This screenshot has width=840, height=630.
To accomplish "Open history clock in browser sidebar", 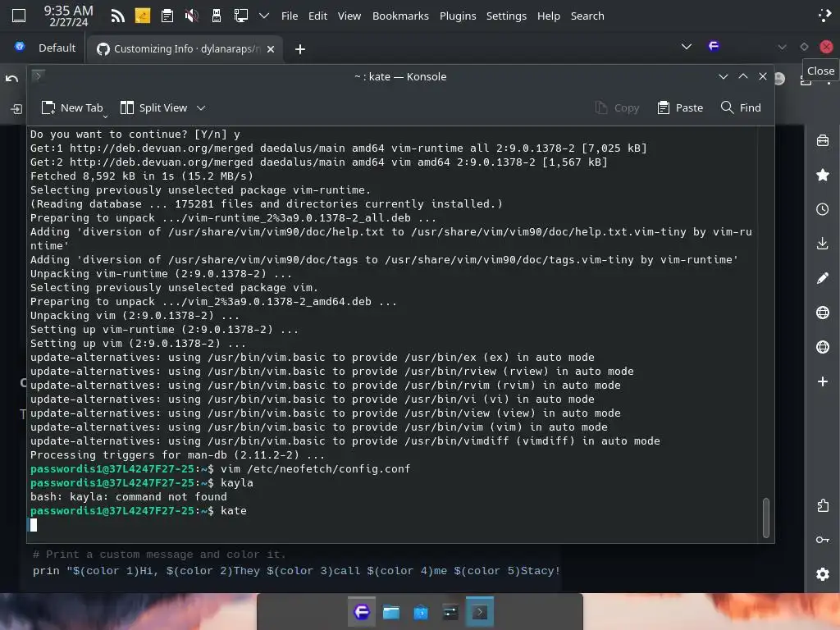I will click(x=822, y=209).
